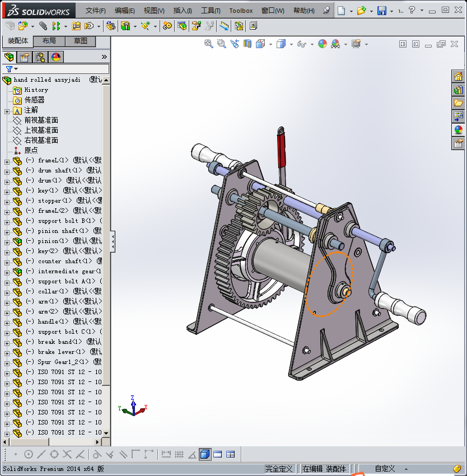Viewport: 467px width, 476px height.
Task: Open the FeatureManager design tree tab icon
Action: click(x=9, y=57)
